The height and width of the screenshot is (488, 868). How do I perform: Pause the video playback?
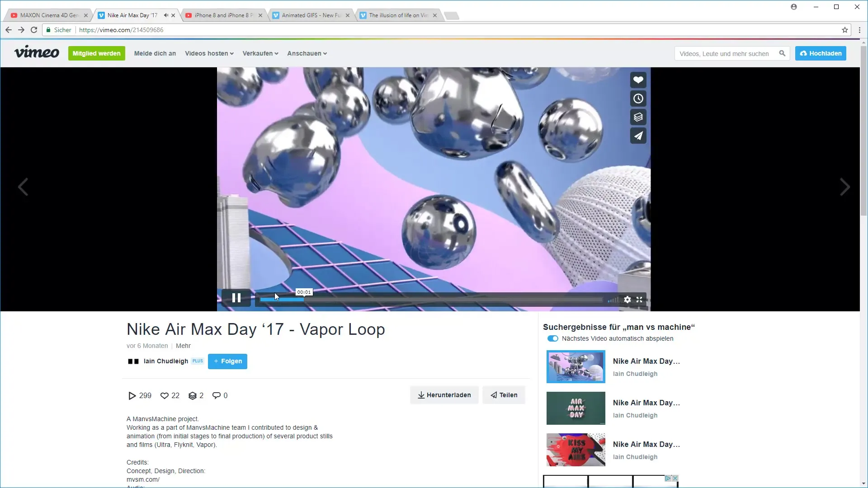236,298
